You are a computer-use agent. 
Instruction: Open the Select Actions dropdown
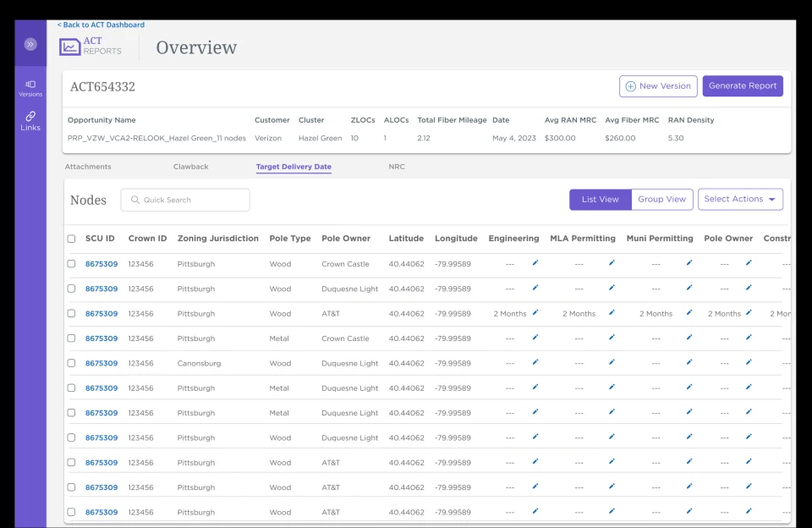tap(740, 200)
